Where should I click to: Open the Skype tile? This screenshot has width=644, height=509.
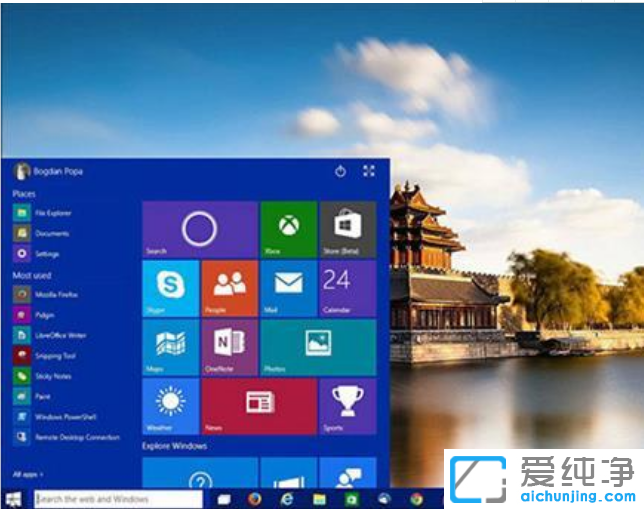coord(171,288)
